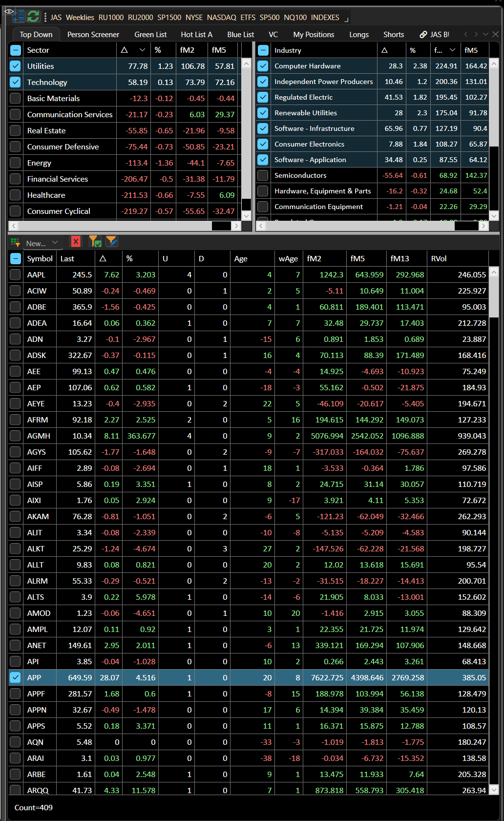Open the New... filter dropdown
The width and height of the screenshot is (504, 821).
42,243
